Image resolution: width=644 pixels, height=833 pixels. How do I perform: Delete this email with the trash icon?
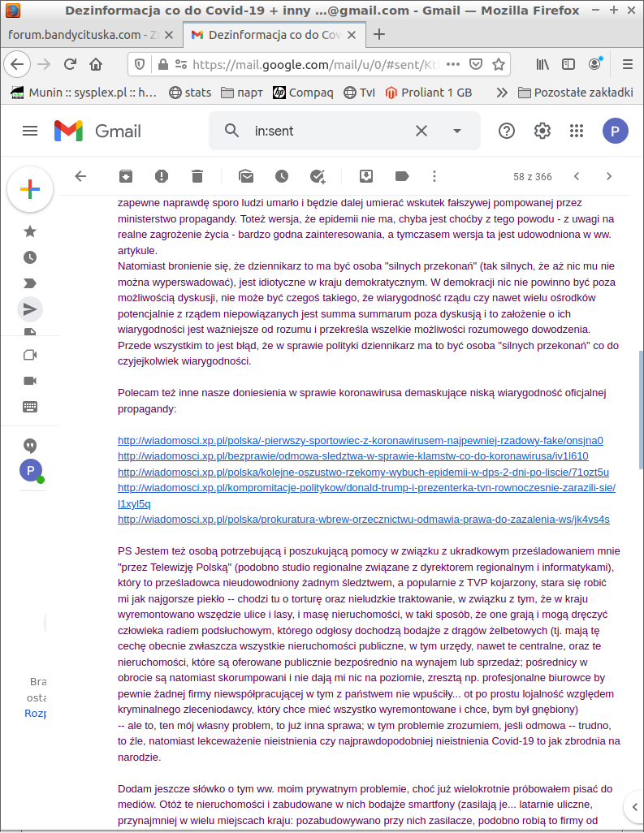tap(197, 176)
